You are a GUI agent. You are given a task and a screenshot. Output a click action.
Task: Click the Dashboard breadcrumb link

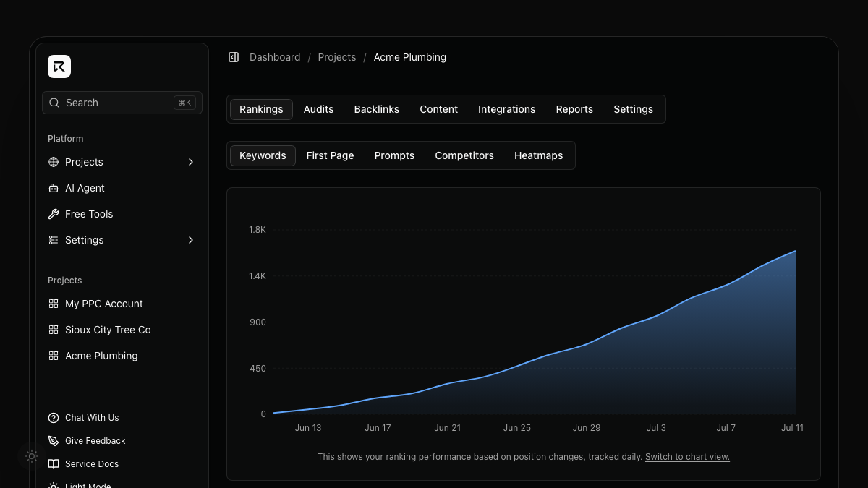275,57
